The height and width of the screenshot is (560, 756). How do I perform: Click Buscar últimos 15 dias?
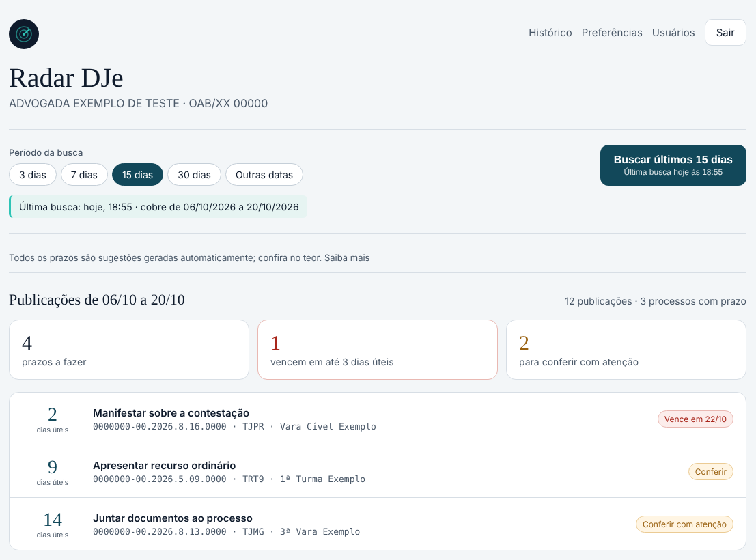pos(673,165)
